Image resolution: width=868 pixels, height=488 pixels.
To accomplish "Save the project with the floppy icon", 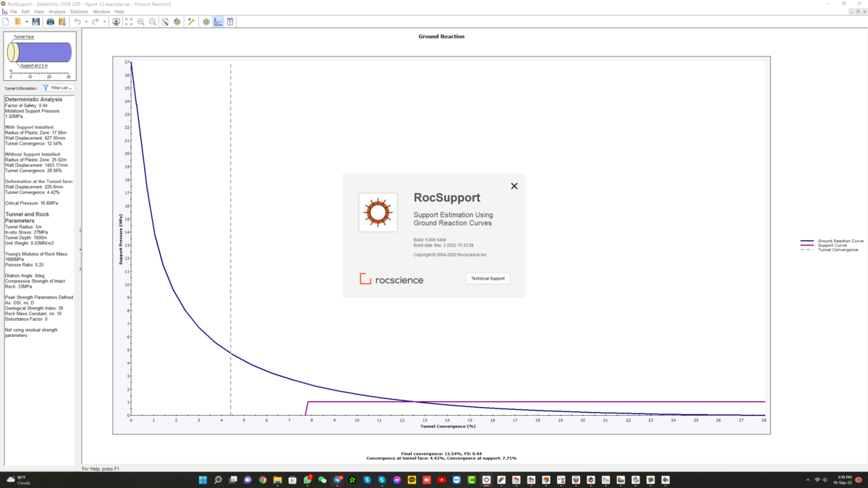I will point(35,22).
